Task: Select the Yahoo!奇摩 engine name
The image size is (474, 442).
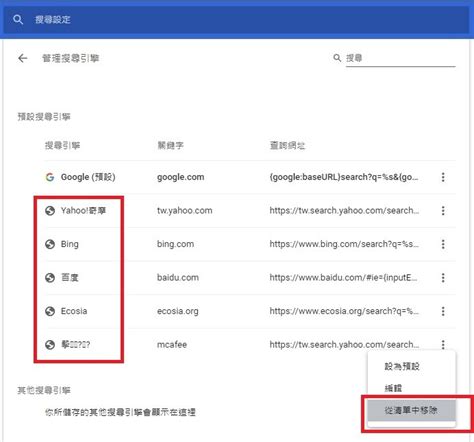Action: pyautogui.click(x=83, y=211)
